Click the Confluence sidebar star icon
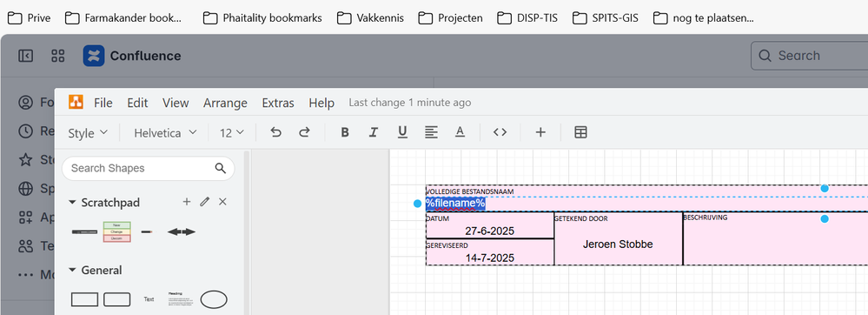This screenshot has width=868, height=315. tap(25, 160)
